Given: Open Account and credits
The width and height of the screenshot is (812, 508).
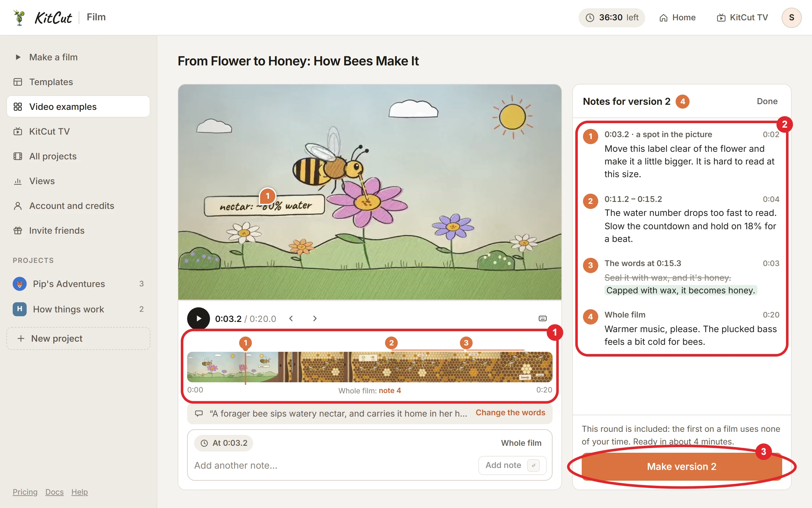Looking at the screenshot, I should (x=78, y=206).
